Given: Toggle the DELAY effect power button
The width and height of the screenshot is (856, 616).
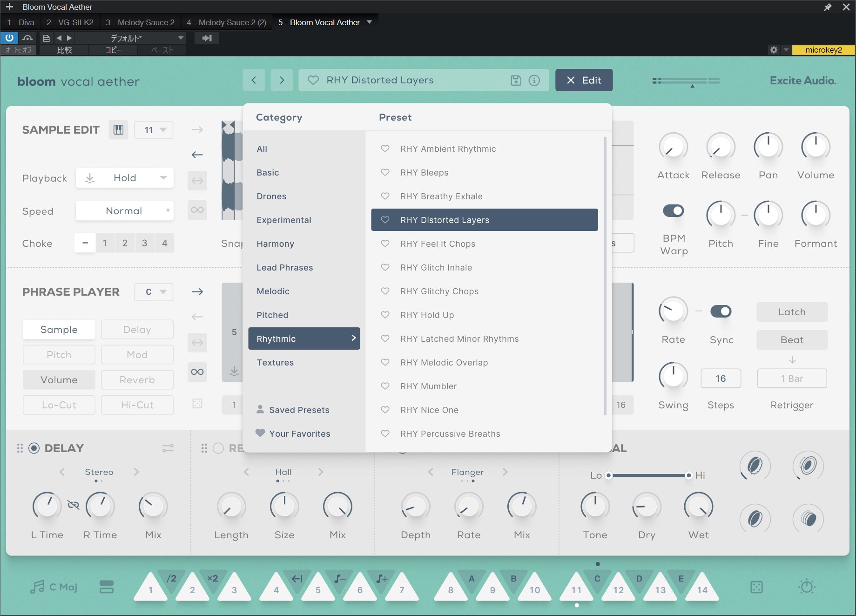Looking at the screenshot, I should point(34,448).
